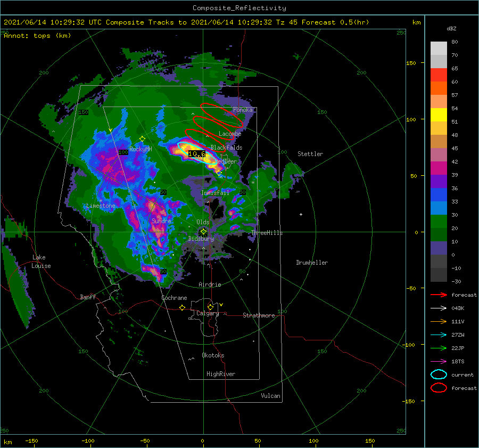
Task: Select the Olds city label
Action: click(203, 222)
